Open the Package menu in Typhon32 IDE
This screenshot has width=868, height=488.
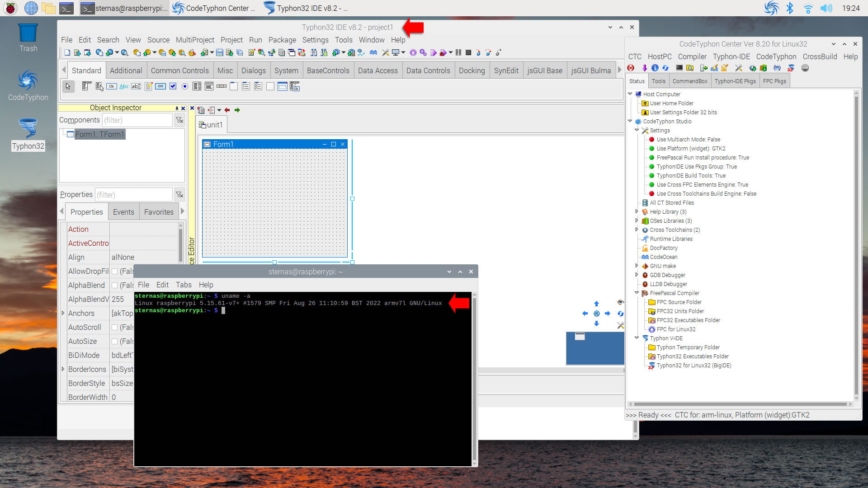coord(282,40)
